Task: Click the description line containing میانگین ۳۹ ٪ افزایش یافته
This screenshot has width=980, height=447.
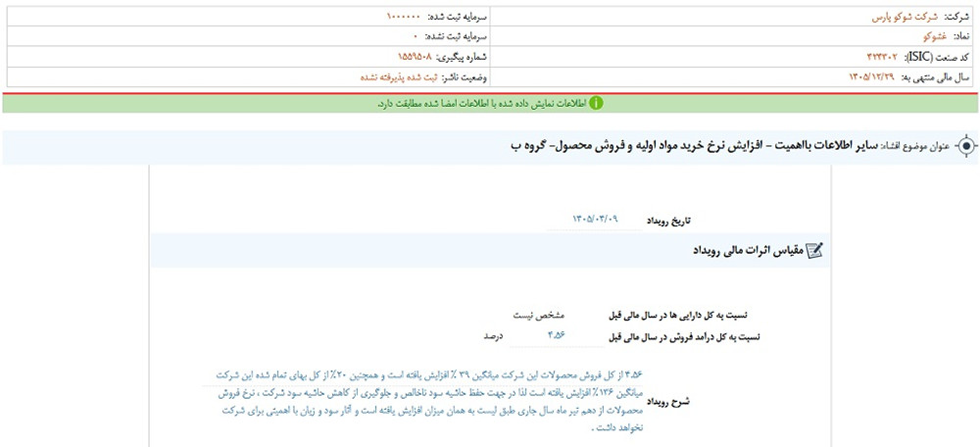Action: 430,375
